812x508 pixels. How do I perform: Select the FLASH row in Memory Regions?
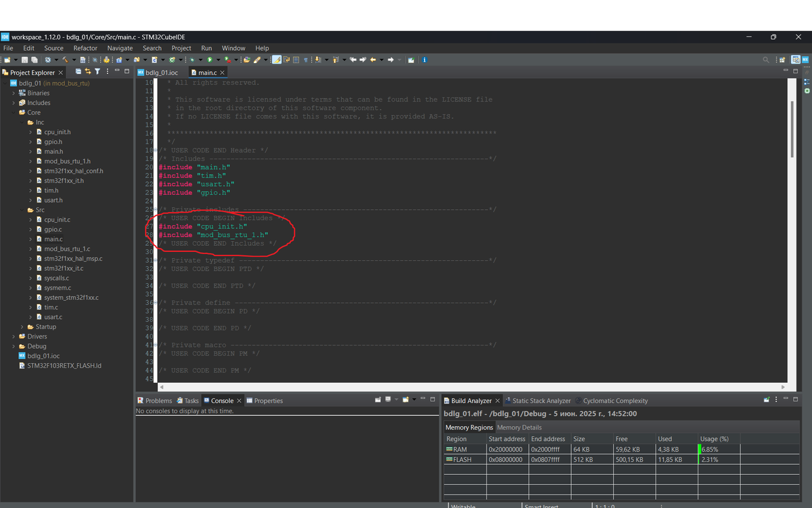(x=462, y=460)
